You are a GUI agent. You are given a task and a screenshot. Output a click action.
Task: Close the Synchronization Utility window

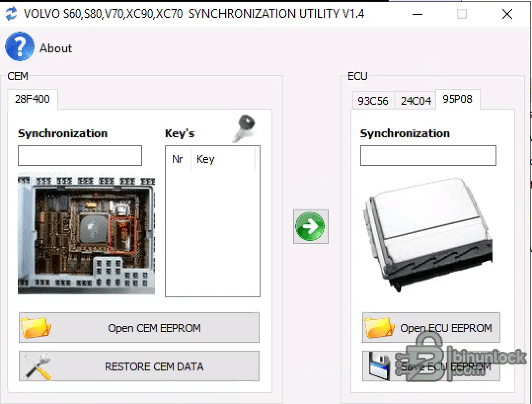507,14
